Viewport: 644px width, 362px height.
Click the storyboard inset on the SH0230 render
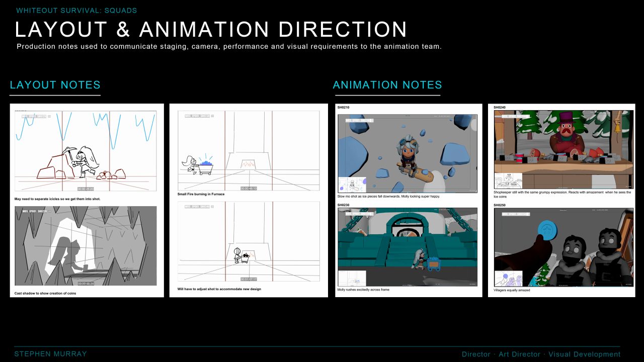[352, 279]
